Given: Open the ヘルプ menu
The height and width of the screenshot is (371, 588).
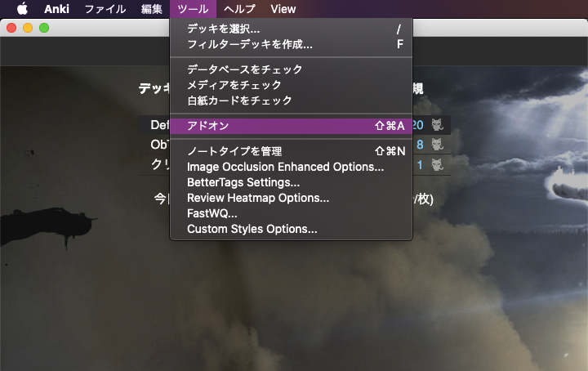Looking at the screenshot, I should [239, 9].
